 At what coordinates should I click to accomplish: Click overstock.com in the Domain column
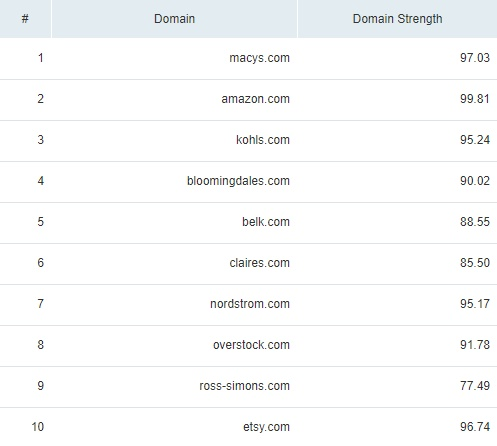[x=251, y=345]
